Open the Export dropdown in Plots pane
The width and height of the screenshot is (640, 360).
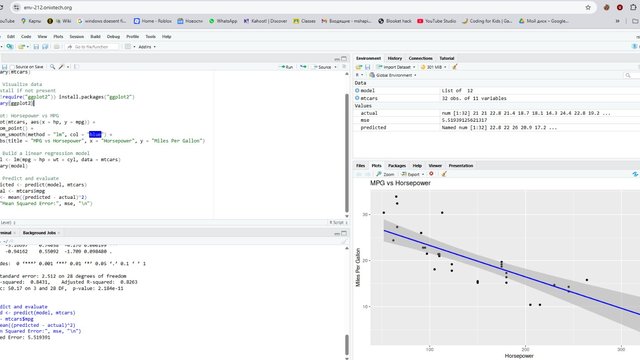point(413,174)
